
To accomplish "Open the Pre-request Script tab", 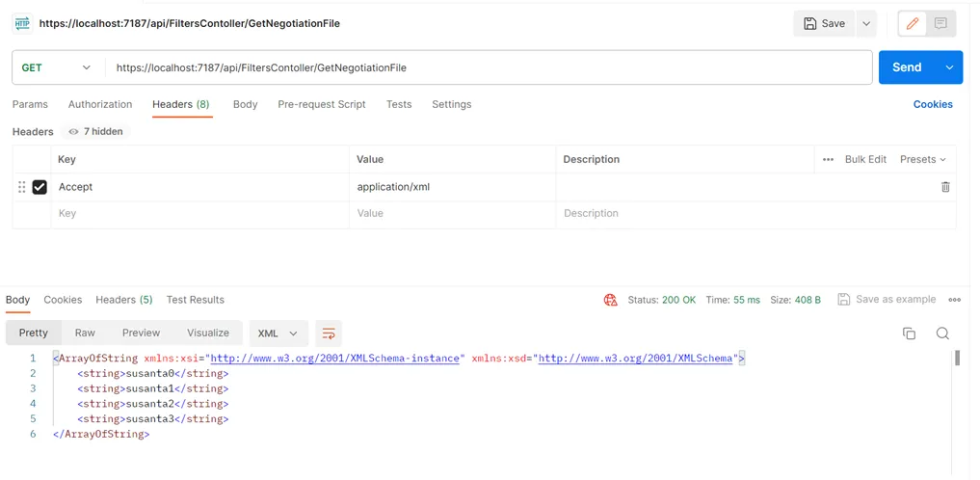I will tap(322, 104).
